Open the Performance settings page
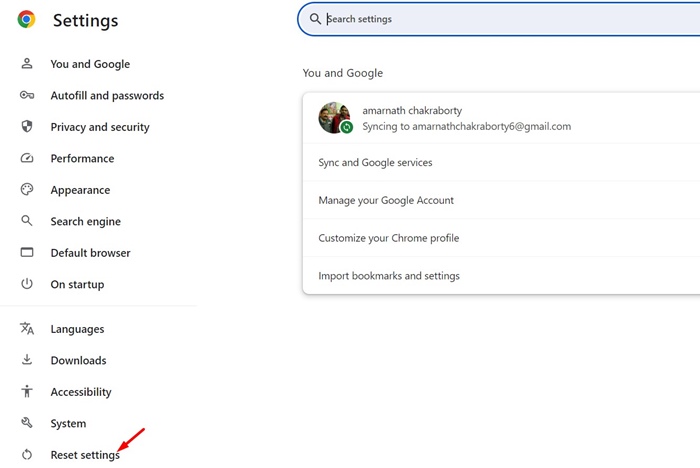The height and width of the screenshot is (468, 700). [82, 158]
